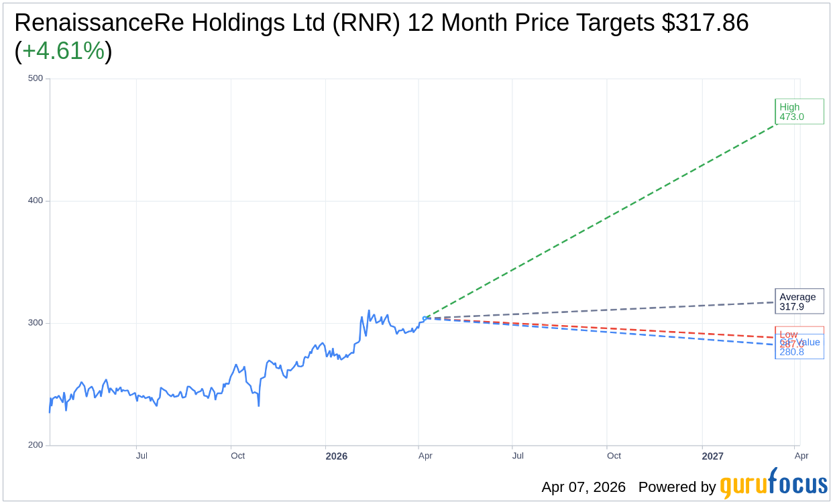Click the current price marker where projections start
Viewport: 833px width, 504px height.
pyautogui.click(x=424, y=318)
